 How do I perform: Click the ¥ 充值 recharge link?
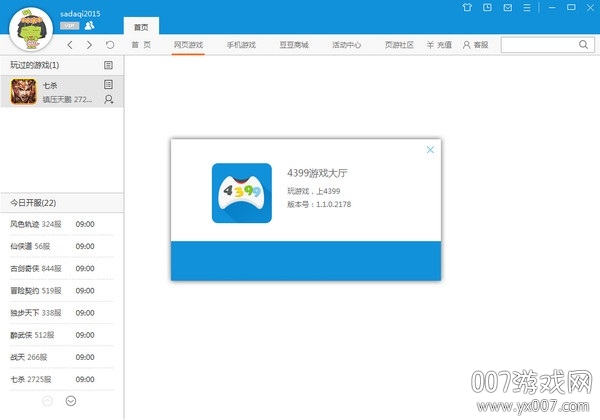point(439,45)
